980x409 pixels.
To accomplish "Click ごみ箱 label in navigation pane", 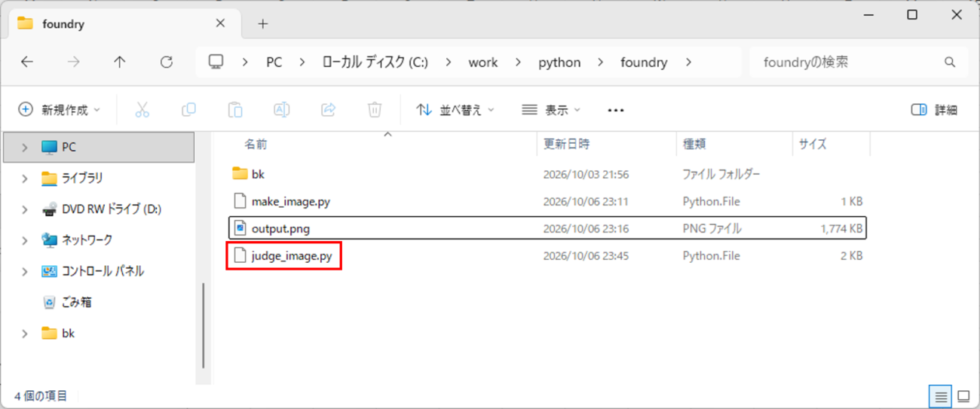I will pos(76,302).
